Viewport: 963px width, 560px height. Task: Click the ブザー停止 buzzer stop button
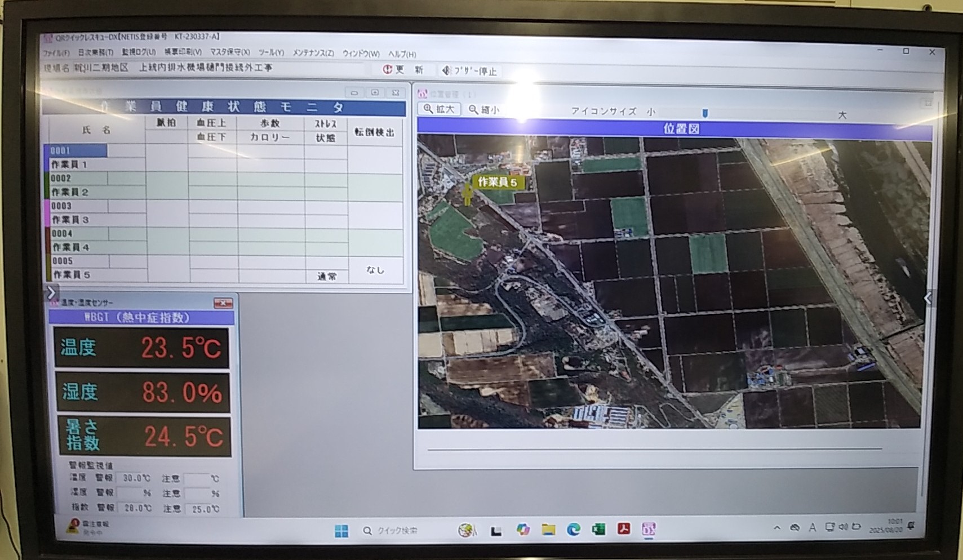(x=469, y=70)
